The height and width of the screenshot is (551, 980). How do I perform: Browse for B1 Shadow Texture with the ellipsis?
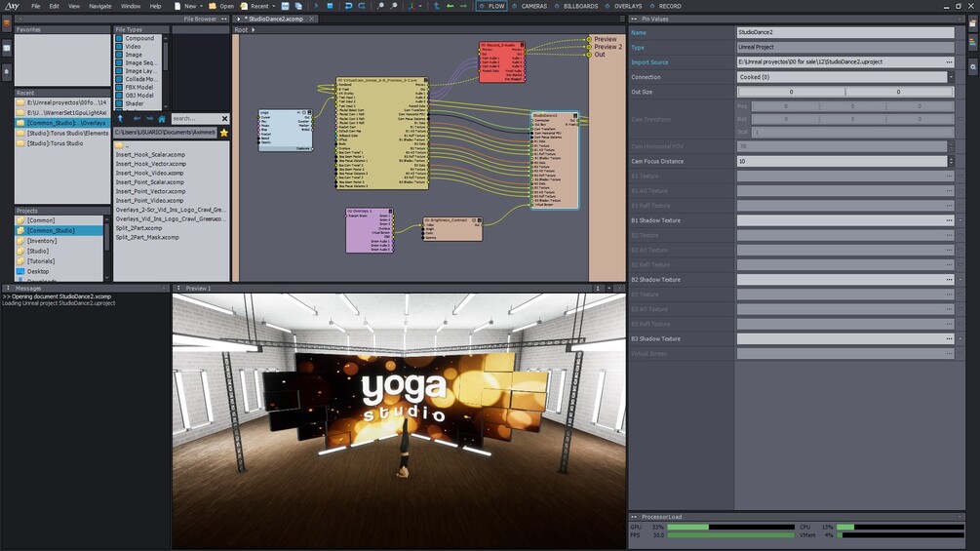950,220
